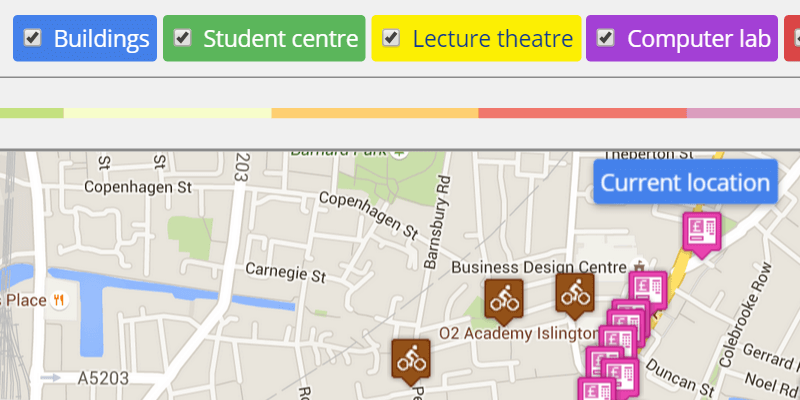Click the Business Design Centre landmark icon
Screen dimensions: 800x400
point(638,265)
